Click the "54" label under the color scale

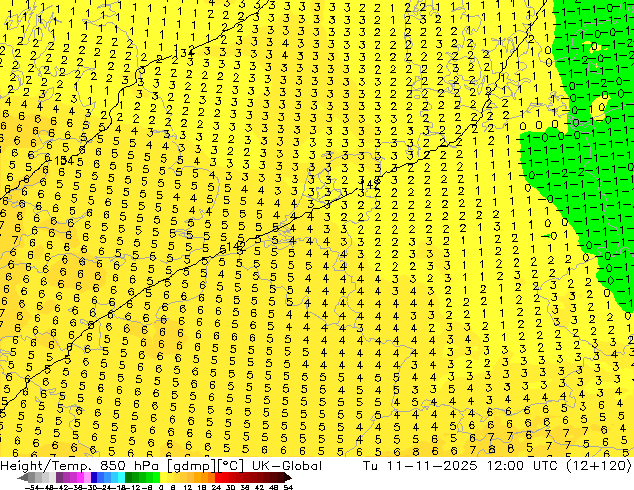(x=288, y=487)
